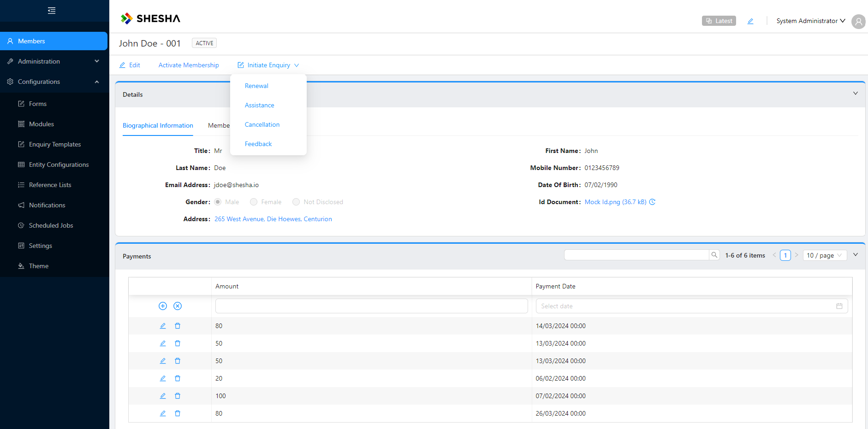Open the 265 West Avenue address link
Viewport: 868px width, 429px height.
pyautogui.click(x=273, y=219)
